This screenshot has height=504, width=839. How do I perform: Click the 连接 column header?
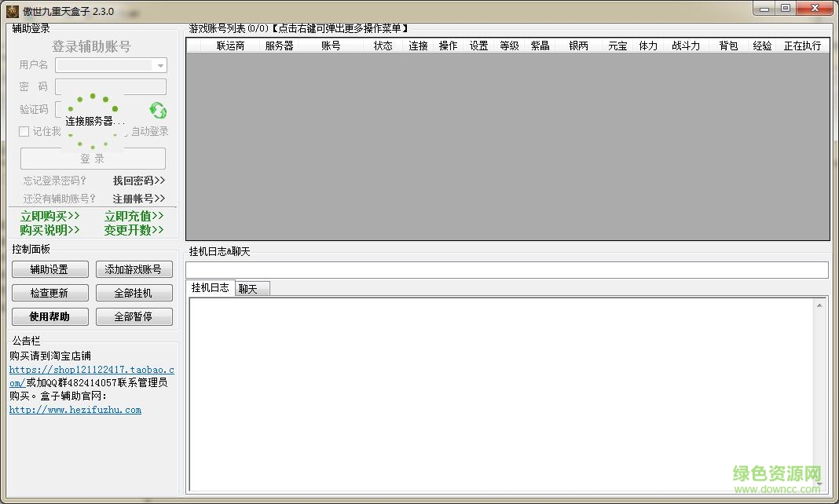pos(418,46)
